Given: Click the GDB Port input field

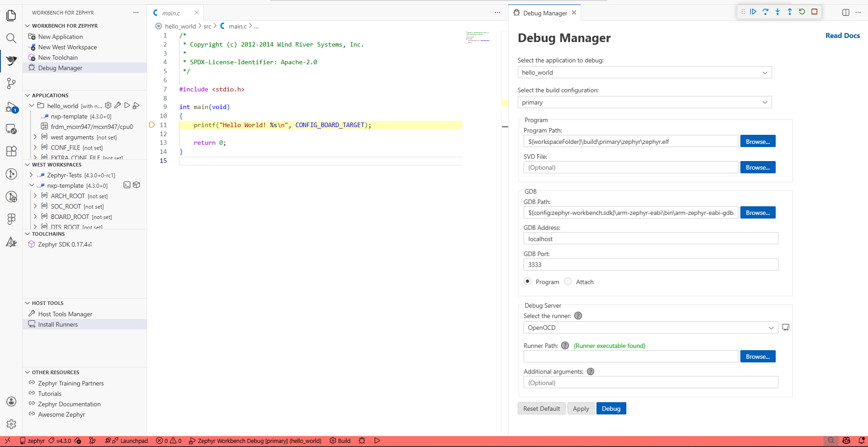Looking at the screenshot, I should pos(650,265).
